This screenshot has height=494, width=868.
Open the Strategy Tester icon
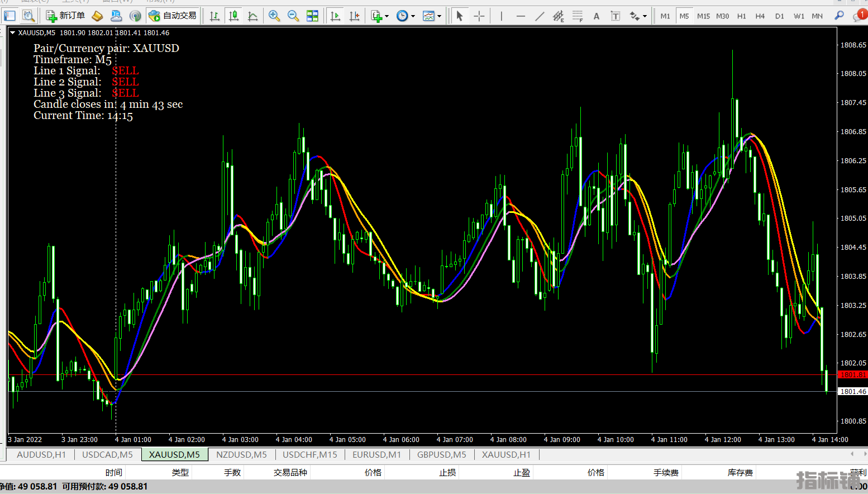coord(28,16)
